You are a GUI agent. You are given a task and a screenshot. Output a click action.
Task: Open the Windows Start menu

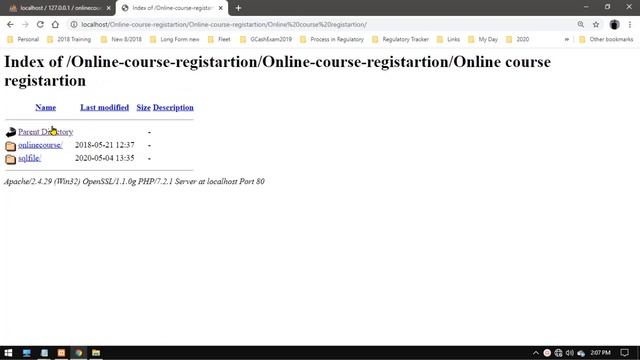click(8, 353)
